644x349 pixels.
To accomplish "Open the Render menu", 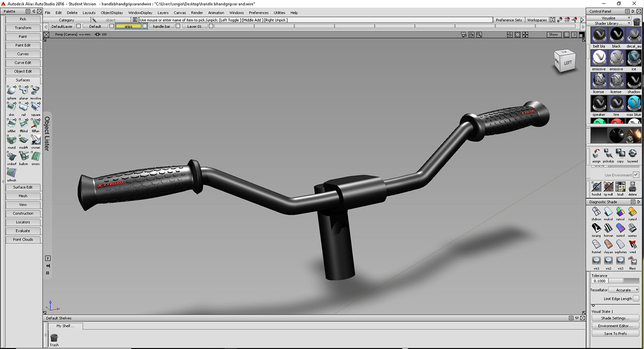I will coord(197,13).
